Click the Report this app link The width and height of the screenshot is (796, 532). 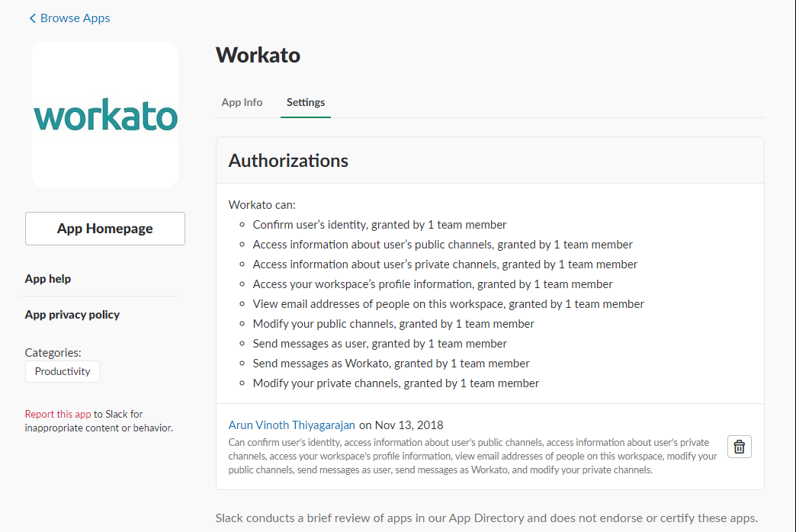pos(58,414)
